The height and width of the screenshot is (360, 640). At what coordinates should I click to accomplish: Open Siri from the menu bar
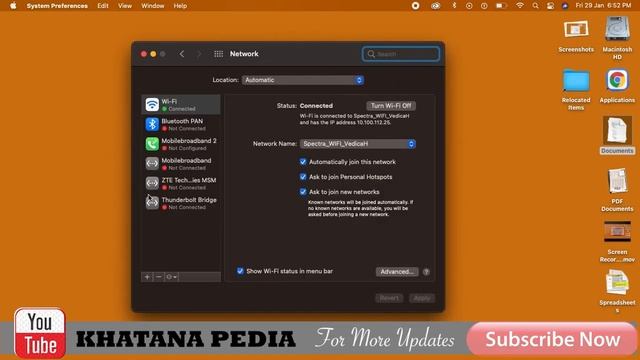pos(565,6)
